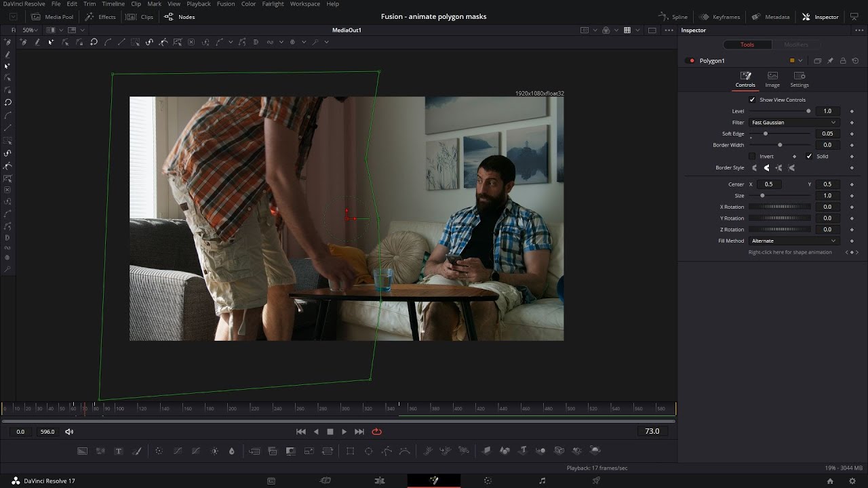Open the Media page in the page switcher

tap(271, 481)
